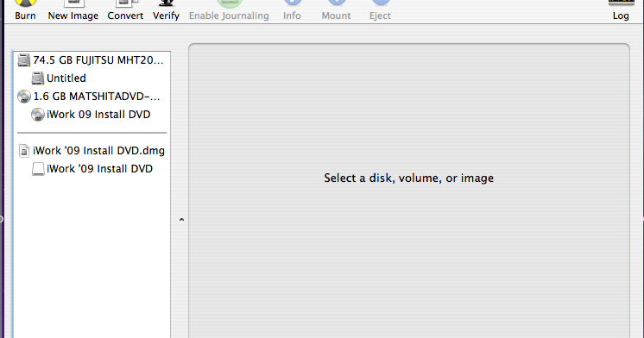This screenshot has height=338, width=644.
Task: Create a New Image from toolbar
Action: pos(73,10)
